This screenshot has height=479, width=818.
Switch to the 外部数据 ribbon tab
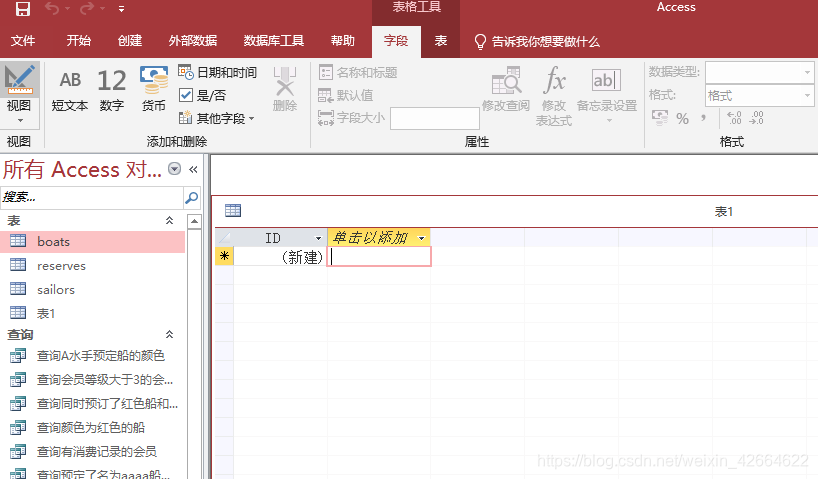[193, 41]
